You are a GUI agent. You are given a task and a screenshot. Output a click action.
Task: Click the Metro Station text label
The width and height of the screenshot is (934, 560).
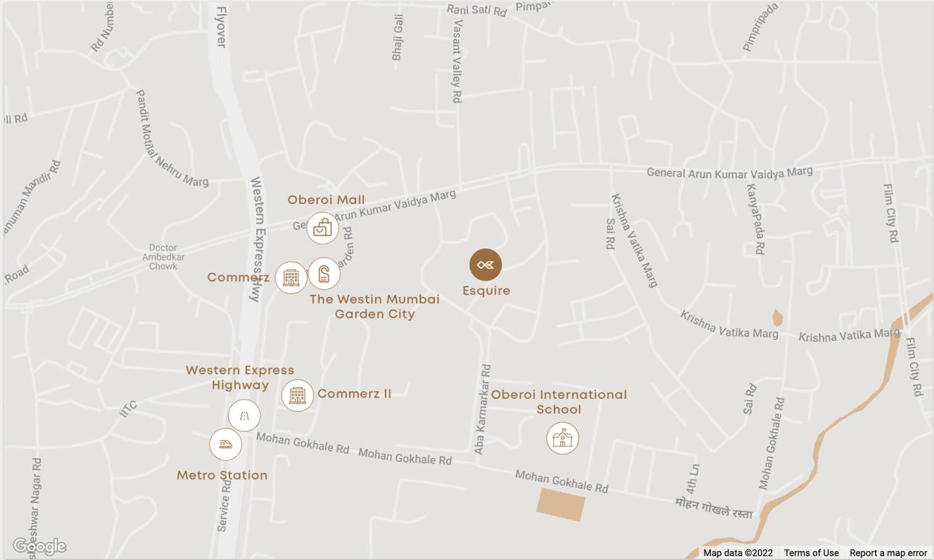222,476
